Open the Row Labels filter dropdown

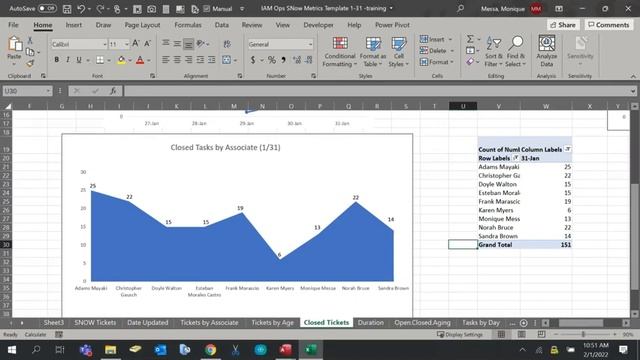(516, 158)
